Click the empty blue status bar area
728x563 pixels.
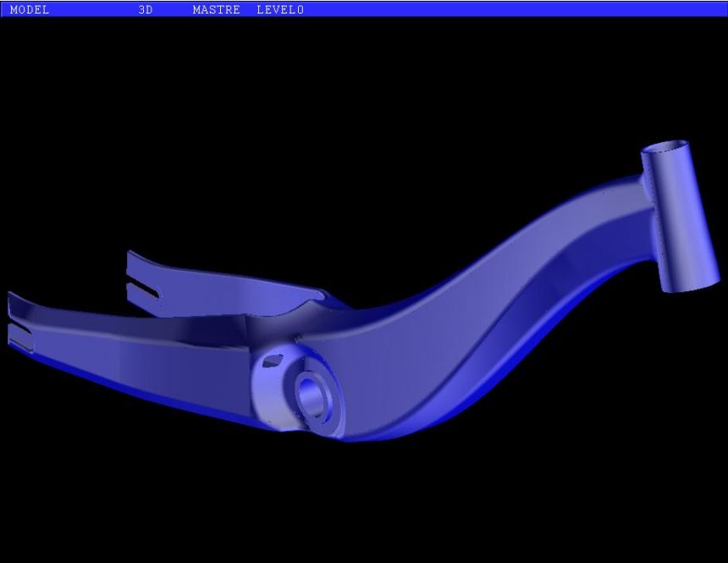508,10
